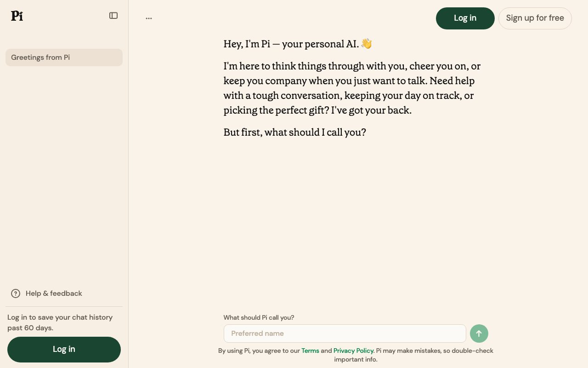Send name with green arrow button
This screenshot has height=368, width=588.
point(479,333)
